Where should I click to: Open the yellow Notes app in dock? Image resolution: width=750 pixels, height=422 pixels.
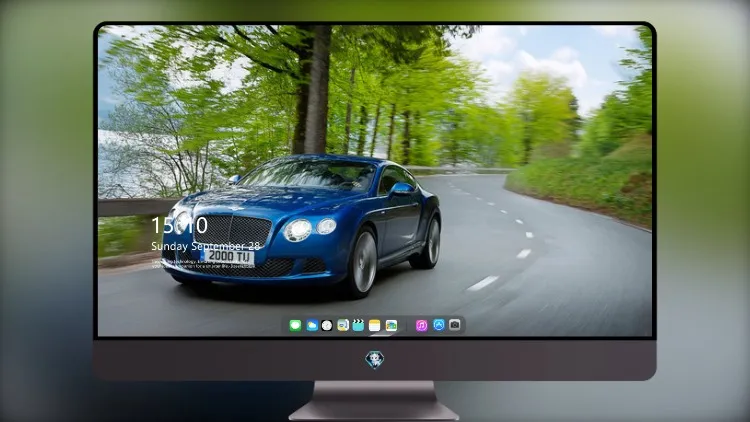coord(375,325)
